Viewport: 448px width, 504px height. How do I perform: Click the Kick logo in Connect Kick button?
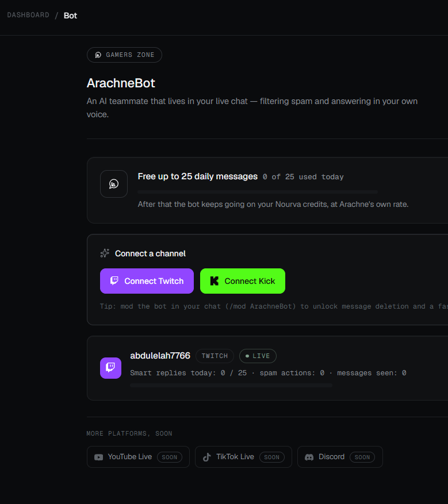(214, 281)
